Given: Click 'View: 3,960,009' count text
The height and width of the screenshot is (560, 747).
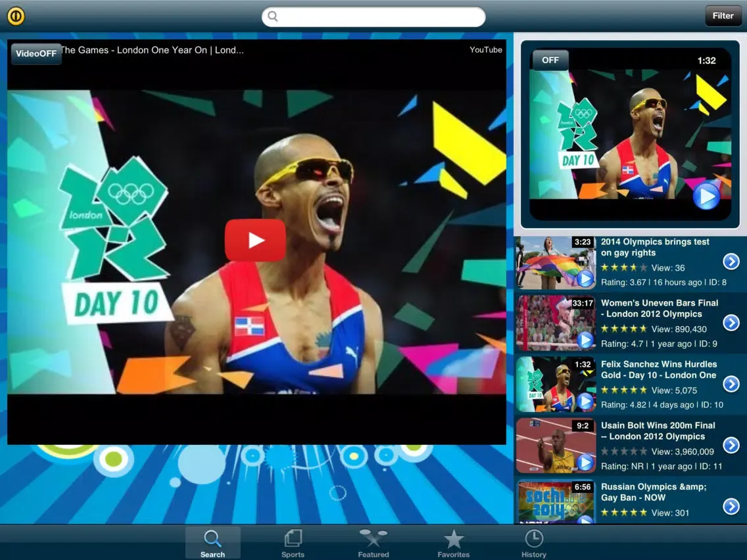Looking at the screenshot, I should 683,452.
